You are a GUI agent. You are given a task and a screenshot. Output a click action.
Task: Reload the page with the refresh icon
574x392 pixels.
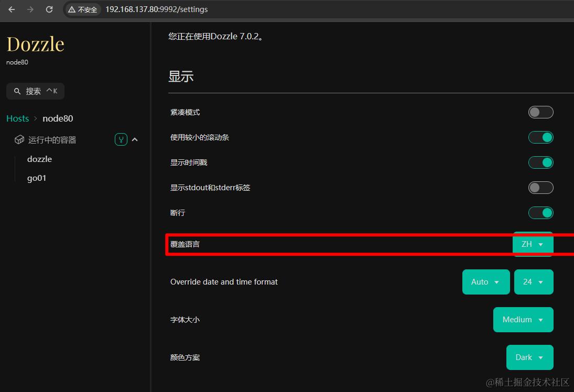click(49, 9)
